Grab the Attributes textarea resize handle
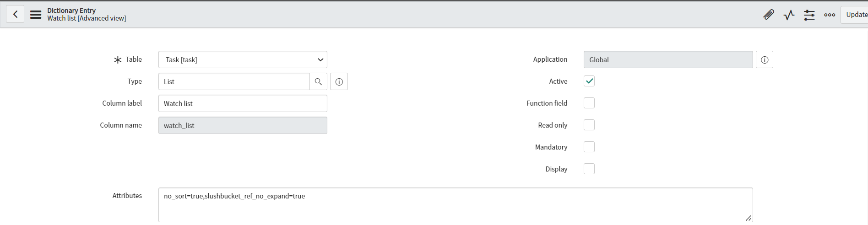Image resolution: width=868 pixels, height=225 pixels. [x=749, y=218]
